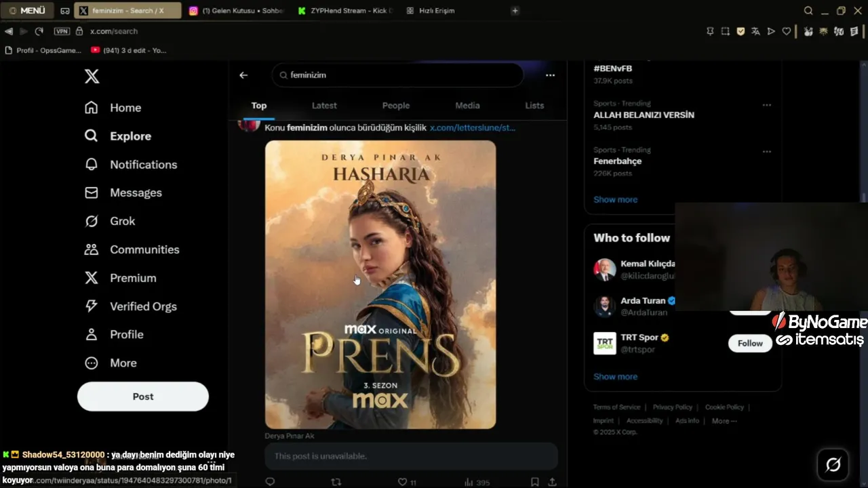Viewport: 868px width, 488px height.
Task: Switch to the Lists tab
Action: point(534,106)
